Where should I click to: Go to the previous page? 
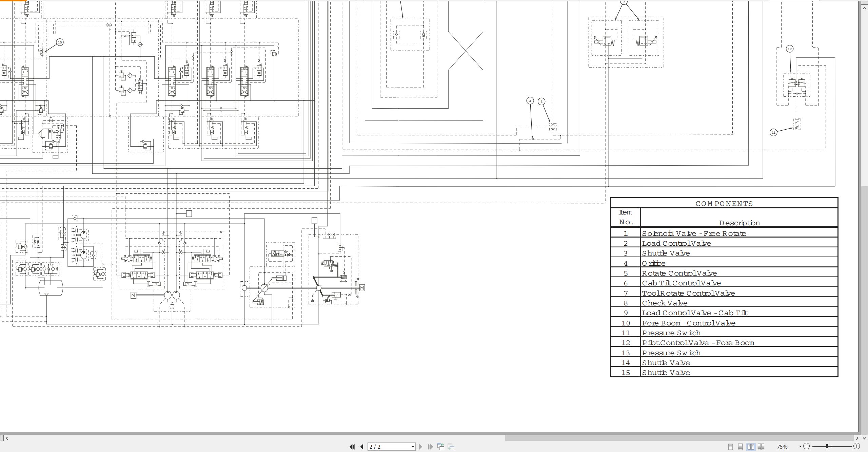coord(362,447)
